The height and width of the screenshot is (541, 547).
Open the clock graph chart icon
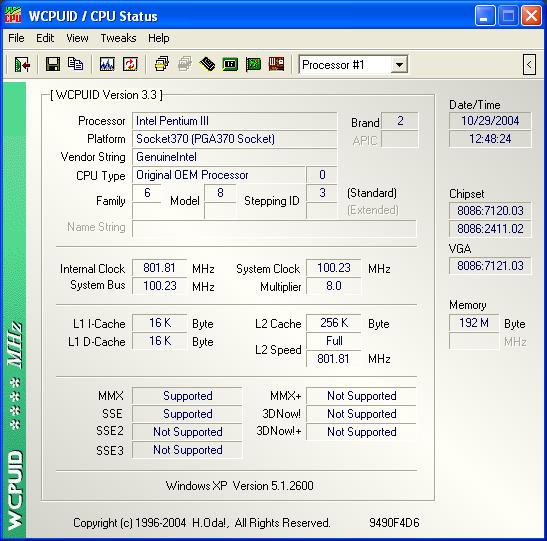coord(107,65)
